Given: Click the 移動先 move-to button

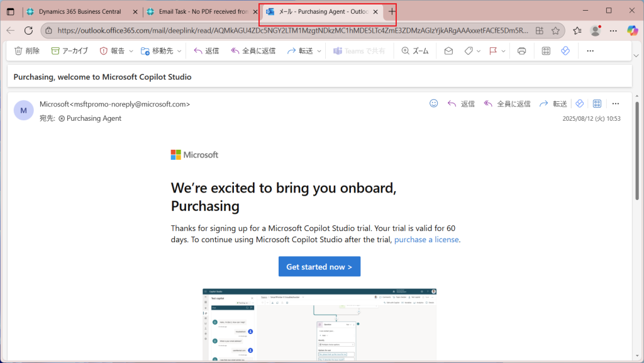Looking at the screenshot, I should click(x=157, y=51).
